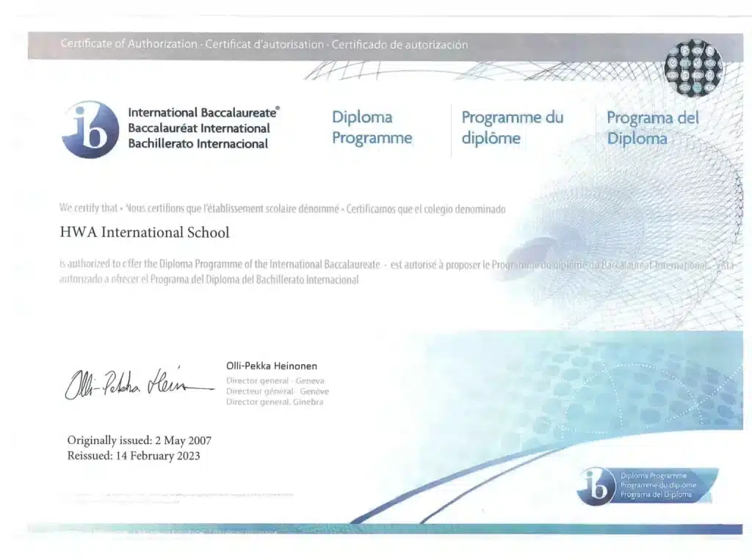Click the large IB globe logo

coord(90,129)
